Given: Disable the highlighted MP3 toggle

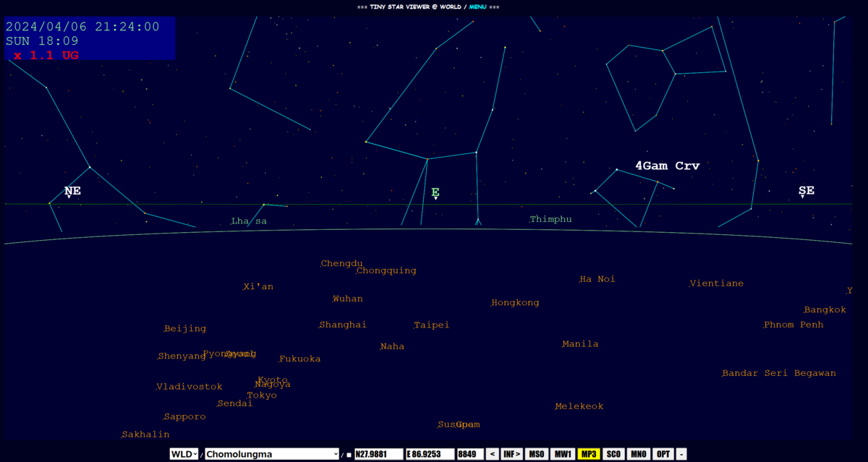Looking at the screenshot, I should [x=587, y=454].
